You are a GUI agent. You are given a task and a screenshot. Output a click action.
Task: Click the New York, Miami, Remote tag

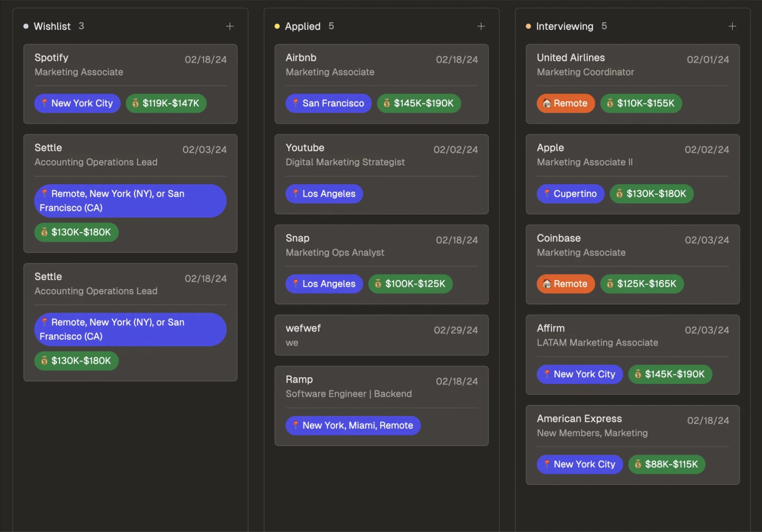pyautogui.click(x=353, y=425)
